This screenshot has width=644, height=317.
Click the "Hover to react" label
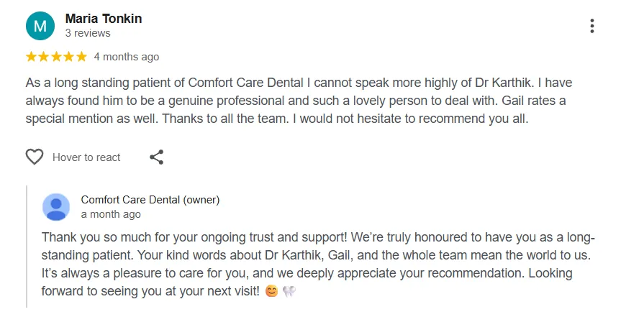coord(86,157)
